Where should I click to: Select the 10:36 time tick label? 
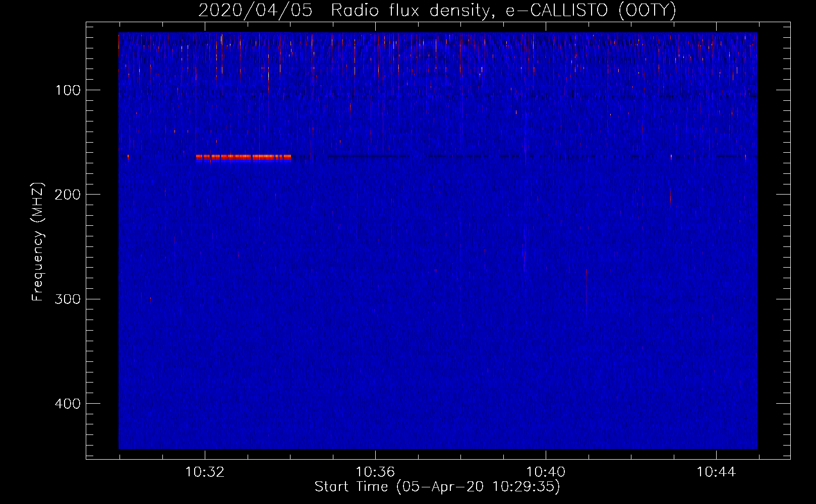pos(375,472)
